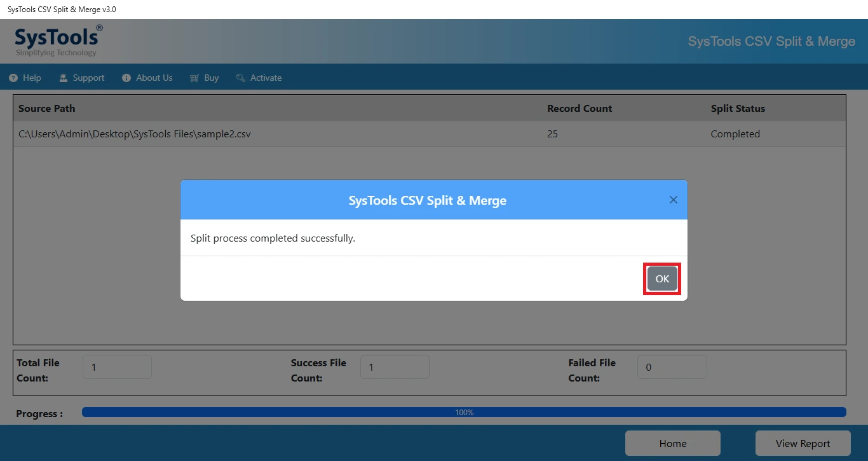Select the sample2.csv source path row

click(430, 134)
